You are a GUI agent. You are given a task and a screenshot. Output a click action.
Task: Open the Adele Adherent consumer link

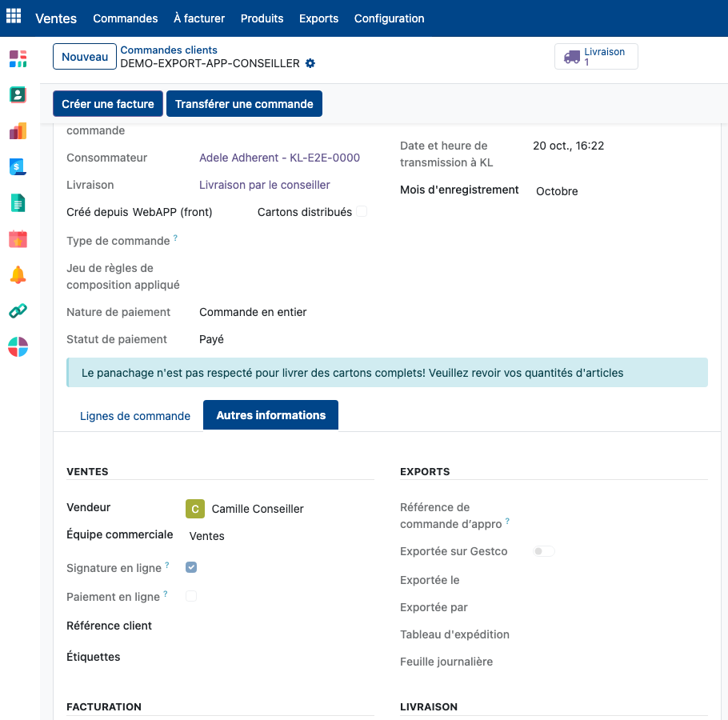click(x=279, y=158)
